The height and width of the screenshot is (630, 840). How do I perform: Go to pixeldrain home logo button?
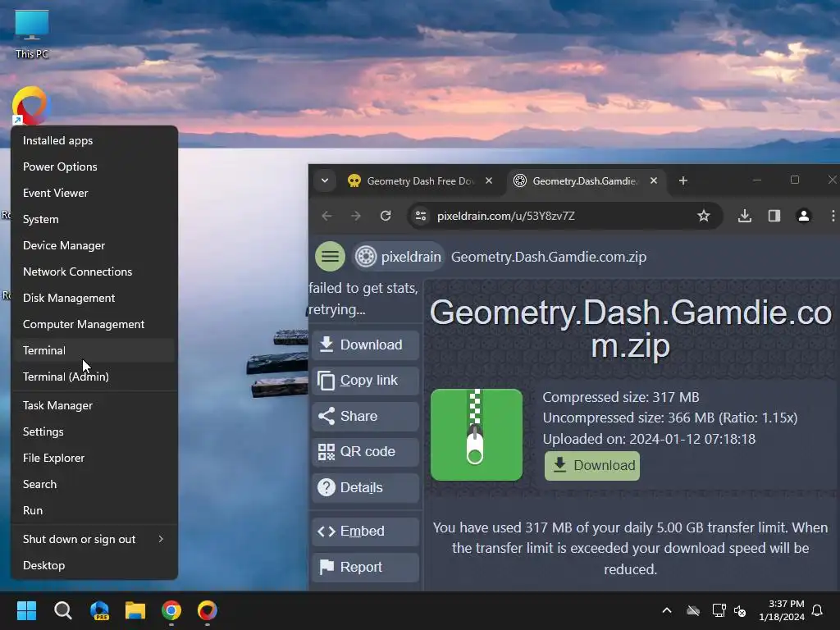tap(399, 257)
